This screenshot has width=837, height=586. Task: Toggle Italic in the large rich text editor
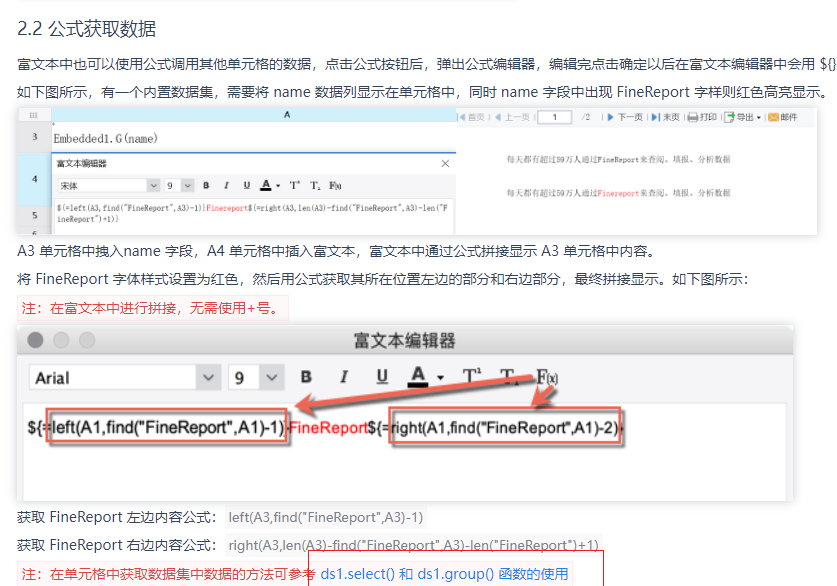[344, 377]
